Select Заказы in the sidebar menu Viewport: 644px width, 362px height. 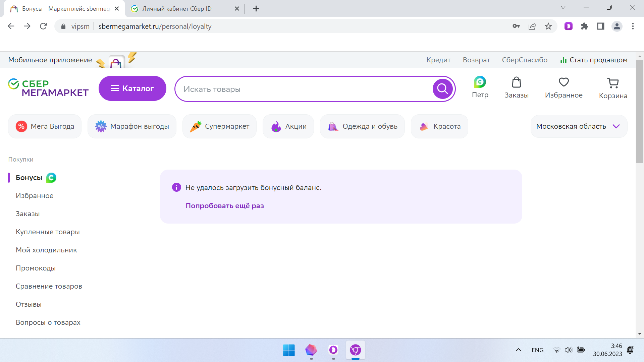28,214
